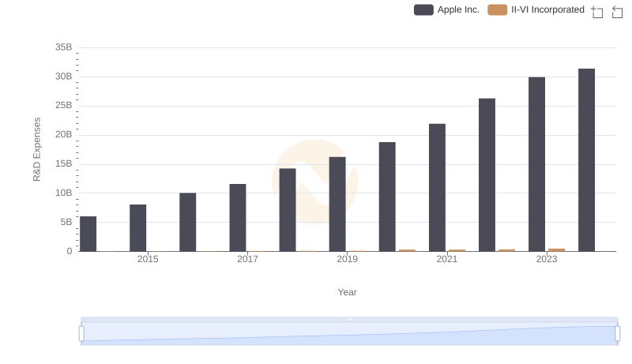The height and width of the screenshot is (364, 632).
Task: Select the Apple bar for 2024
Action: point(586,160)
